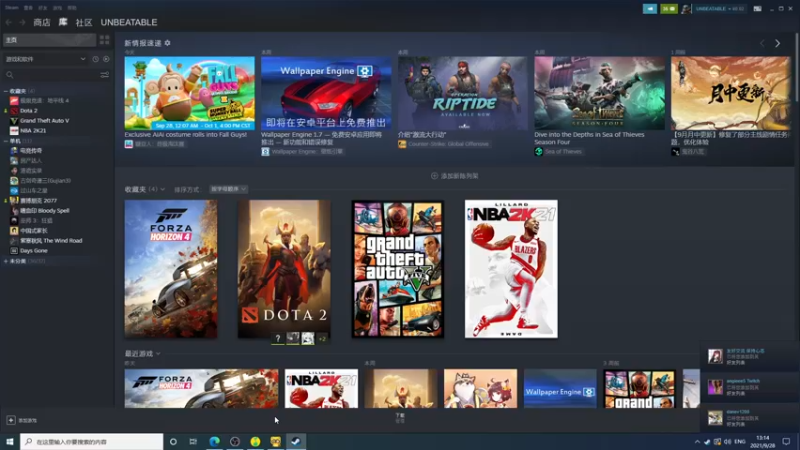Open the 社区 (Community) tab
Viewport: 800px width, 450px height.
[84, 22]
